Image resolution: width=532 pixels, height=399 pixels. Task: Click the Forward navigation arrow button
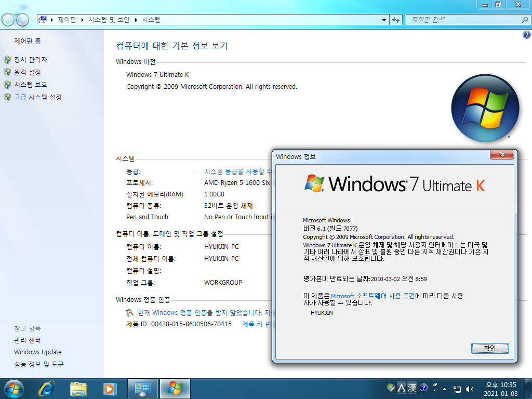22,20
